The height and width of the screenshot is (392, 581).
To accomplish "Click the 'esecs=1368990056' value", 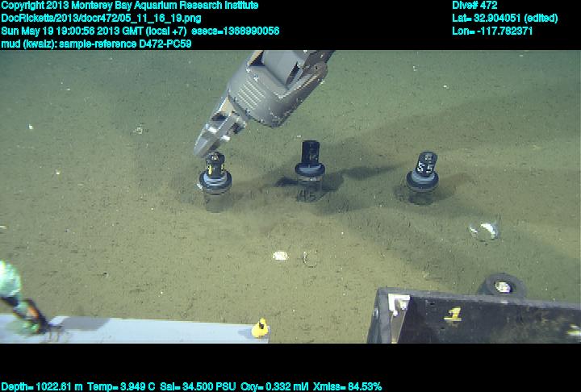I will [x=236, y=31].
